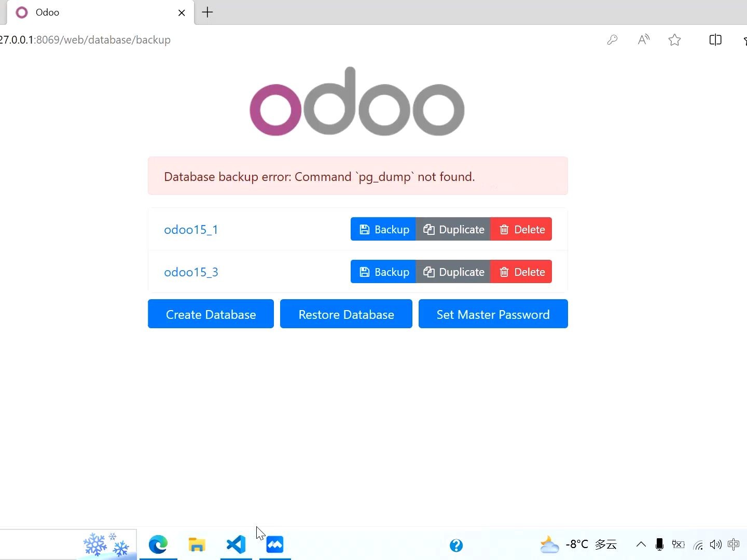
Task: Add page to favorites star
Action: (674, 40)
